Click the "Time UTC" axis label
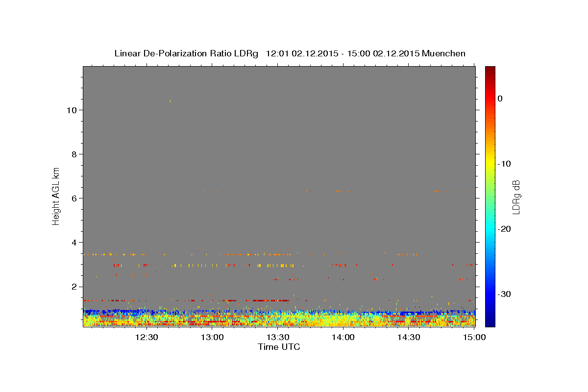The width and height of the screenshot is (588, 392). point(279,347)
